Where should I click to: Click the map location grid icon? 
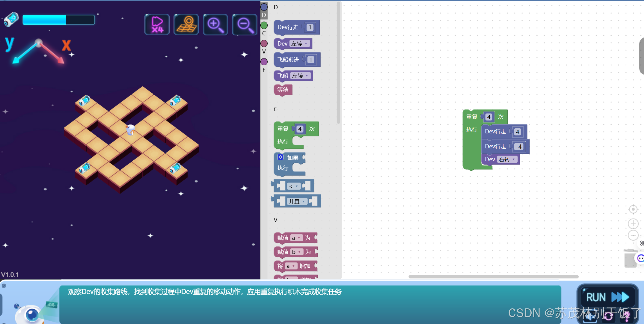tap(186, 25)
